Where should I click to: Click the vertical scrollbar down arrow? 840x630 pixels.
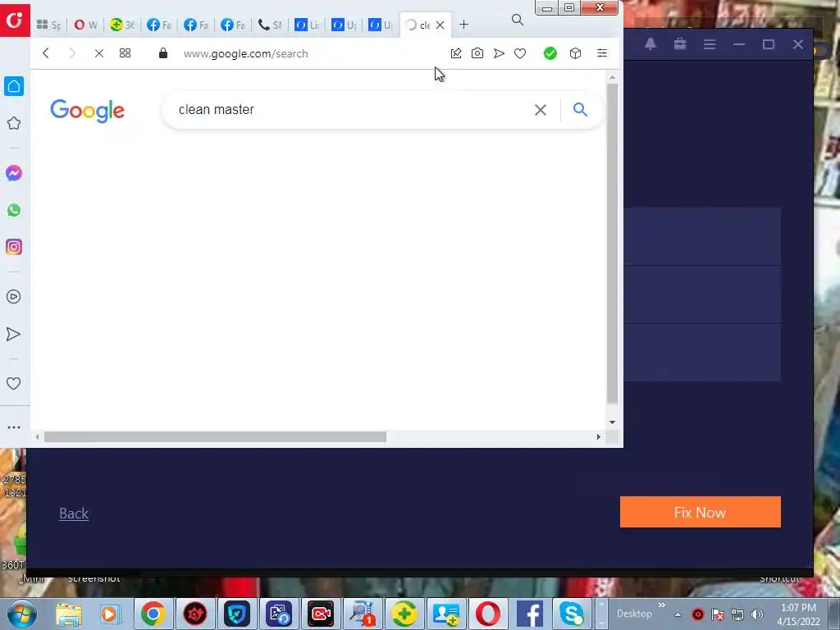(x=612, y=422)
